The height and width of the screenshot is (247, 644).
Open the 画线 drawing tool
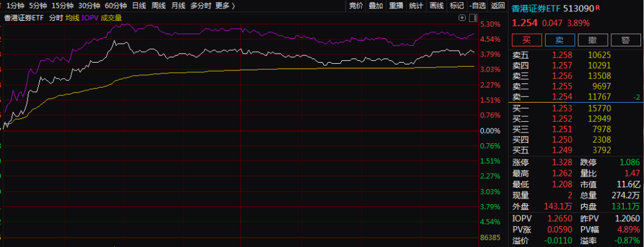436,6
